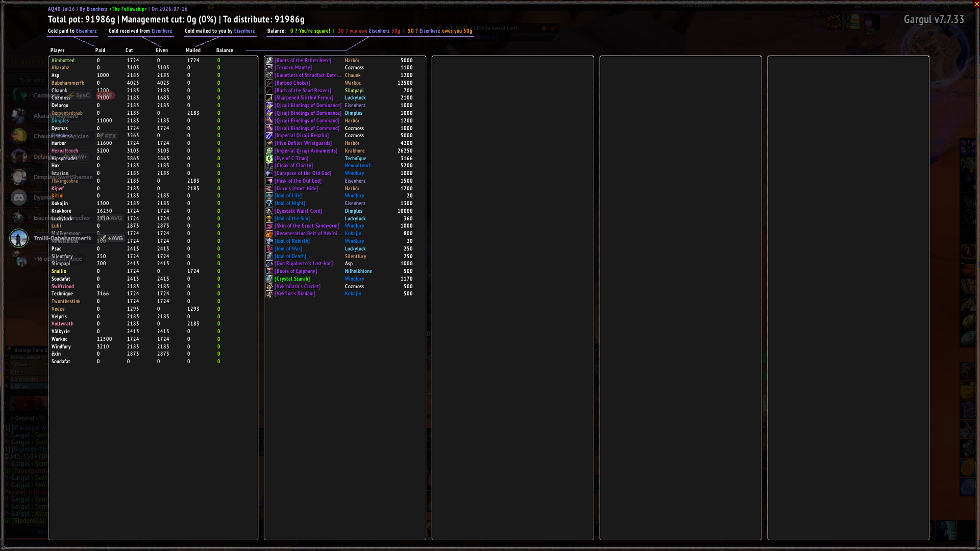Viewport: 980px width, 551px height.
Task: Click the Don Rigoberto's Lost Hat icon
Action: [269, 264]
